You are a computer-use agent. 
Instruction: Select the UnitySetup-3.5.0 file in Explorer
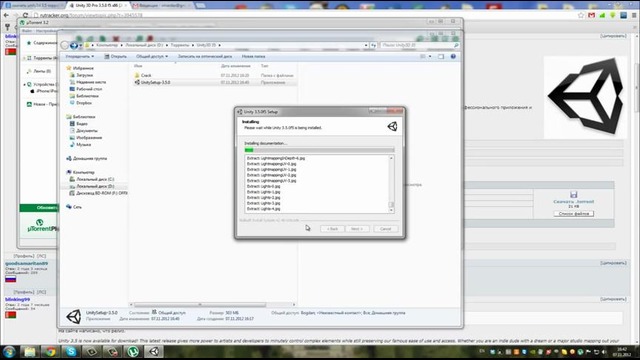pyautogui.click(x=156, y=82)
